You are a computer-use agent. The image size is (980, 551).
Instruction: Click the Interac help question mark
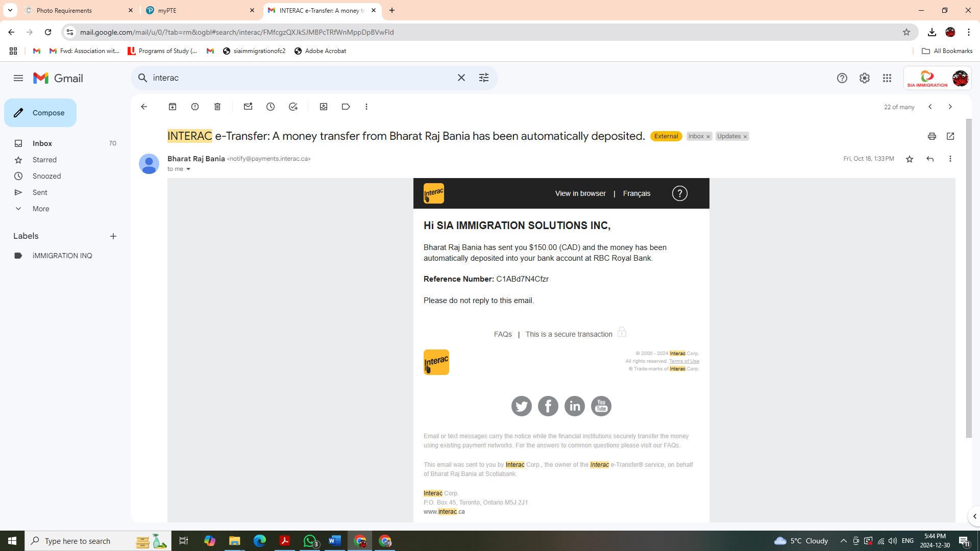[680, 193]
